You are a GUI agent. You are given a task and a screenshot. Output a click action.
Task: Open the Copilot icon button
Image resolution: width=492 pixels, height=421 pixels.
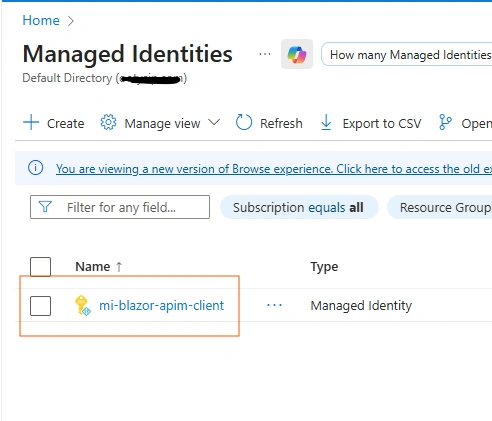tap(297, 54)
